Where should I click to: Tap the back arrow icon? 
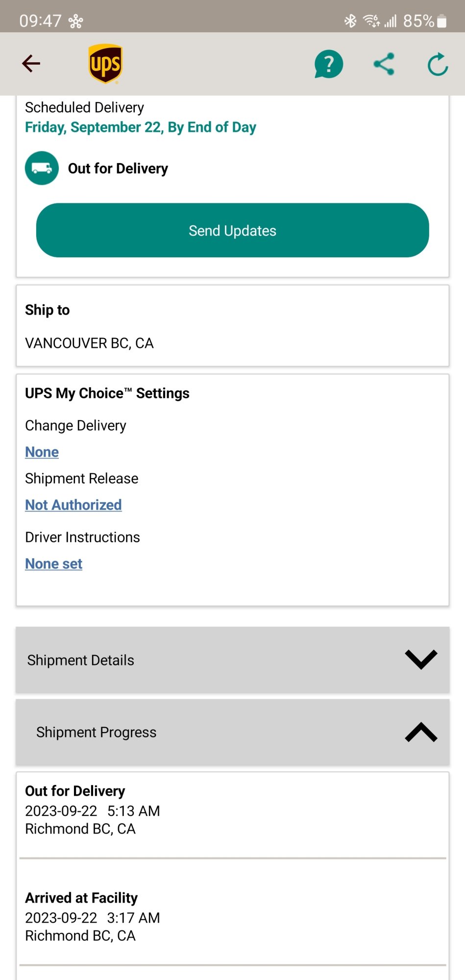31,63
